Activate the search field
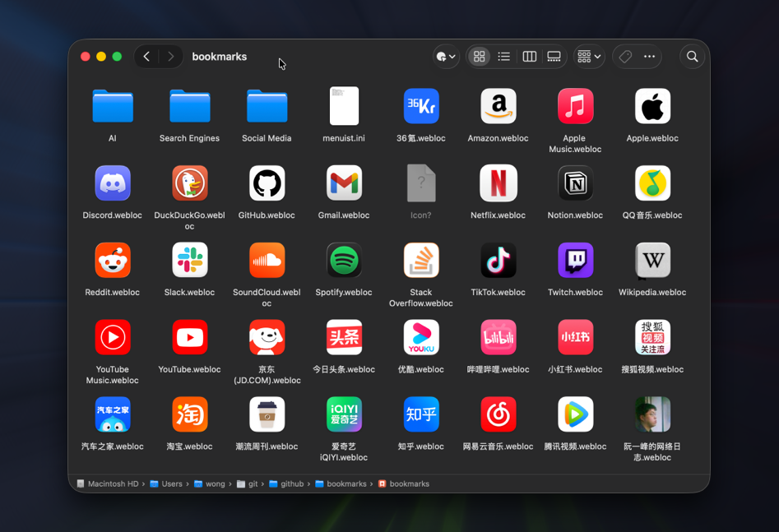The width and height of the screenshot is (779, 532). point(692,56)
